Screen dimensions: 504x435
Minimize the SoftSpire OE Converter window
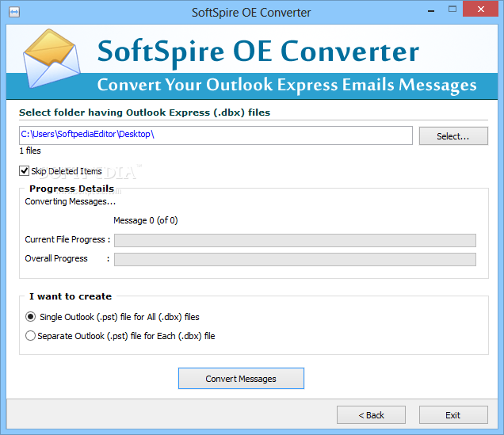pyautogui.click(x=431, y=10)
